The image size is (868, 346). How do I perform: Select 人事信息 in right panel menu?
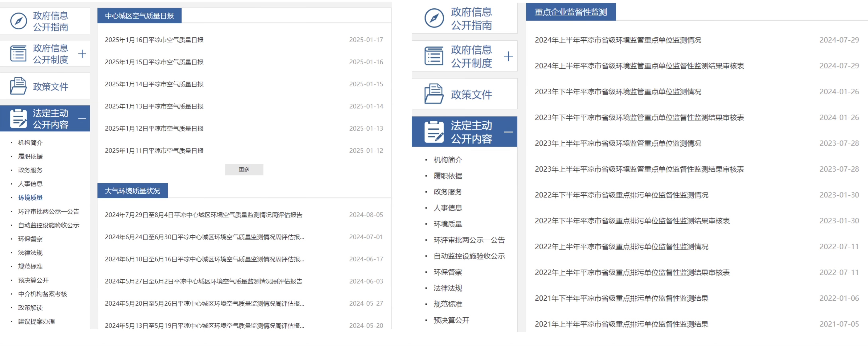pyautogui.click(x=448, y=208)
